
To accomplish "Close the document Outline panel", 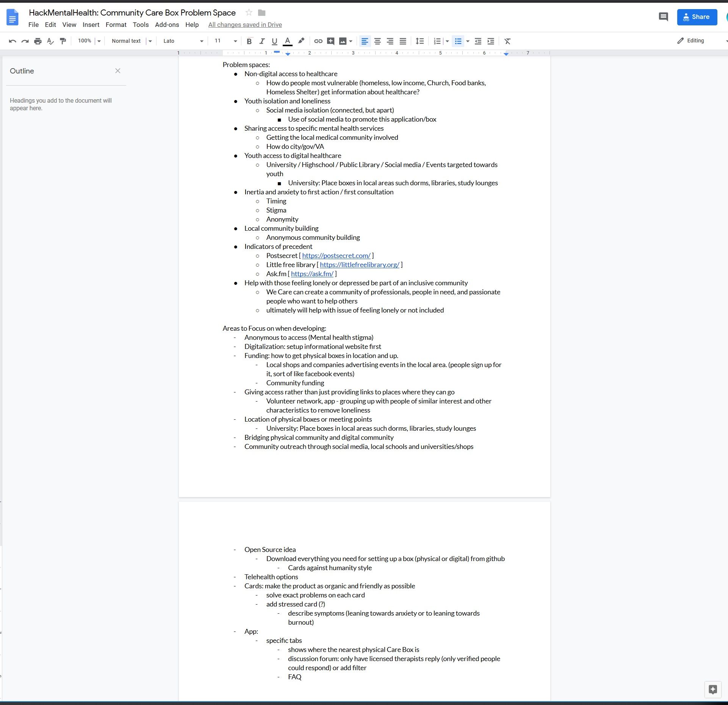I will coord(117,71).
